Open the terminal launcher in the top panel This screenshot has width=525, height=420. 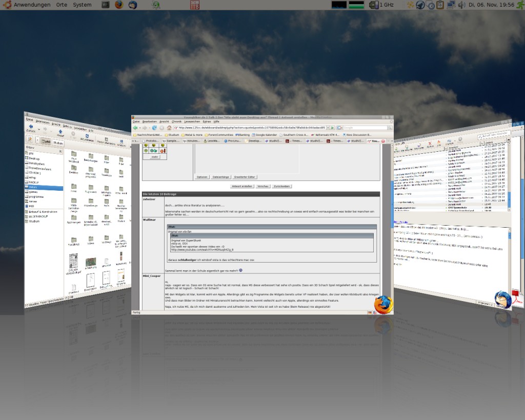click(106, 5)
